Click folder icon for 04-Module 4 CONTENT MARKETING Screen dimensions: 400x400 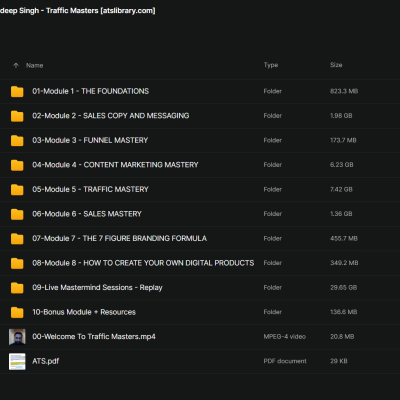17,165
